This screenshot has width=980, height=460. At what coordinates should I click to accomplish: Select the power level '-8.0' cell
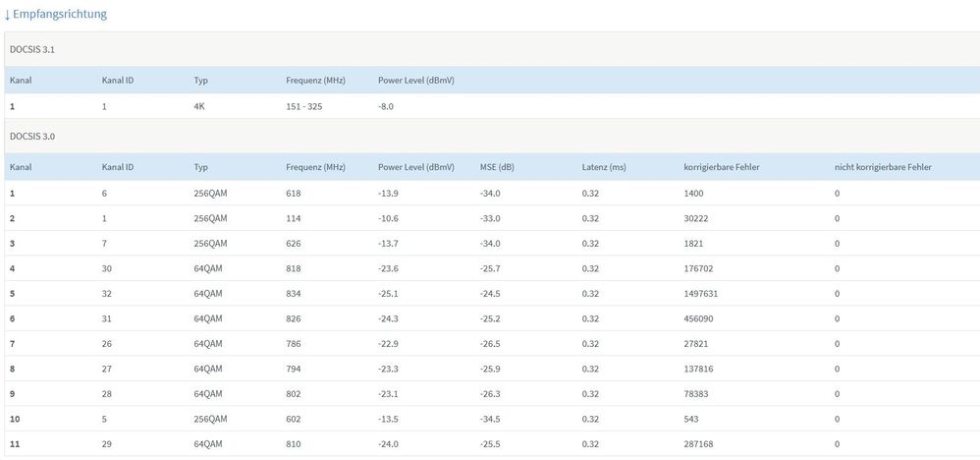(x=386, y=106)
